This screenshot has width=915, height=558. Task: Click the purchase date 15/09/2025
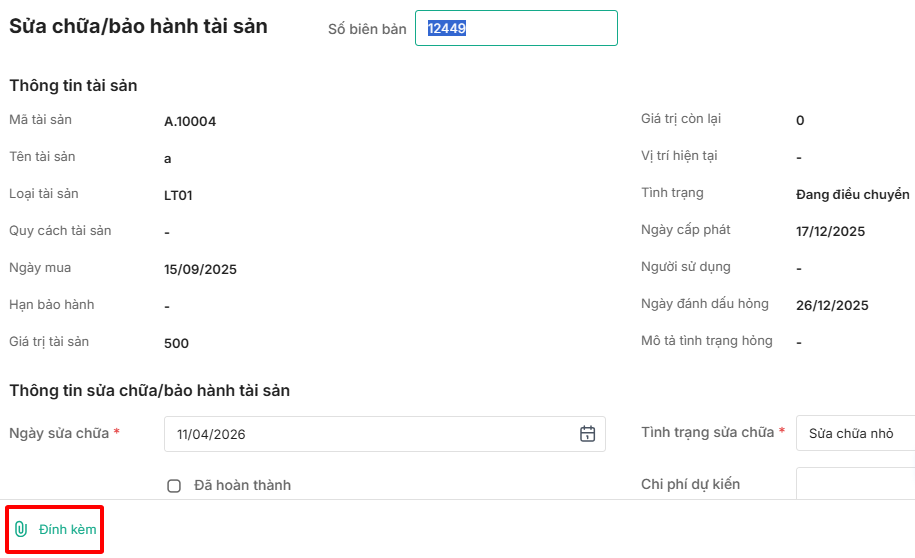pos(200,269)
